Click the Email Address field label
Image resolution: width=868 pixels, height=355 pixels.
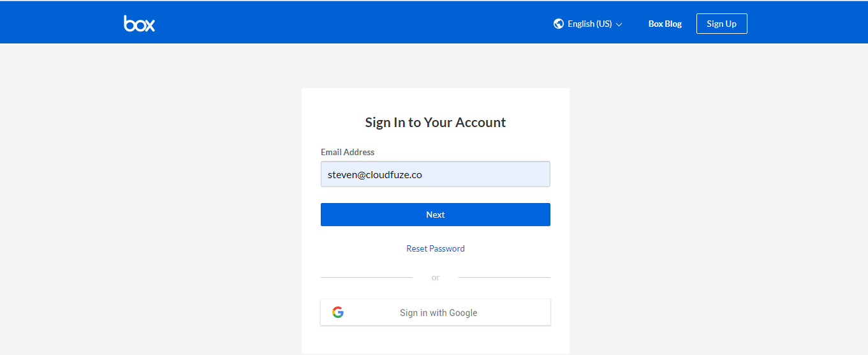(x=348, y=152)
